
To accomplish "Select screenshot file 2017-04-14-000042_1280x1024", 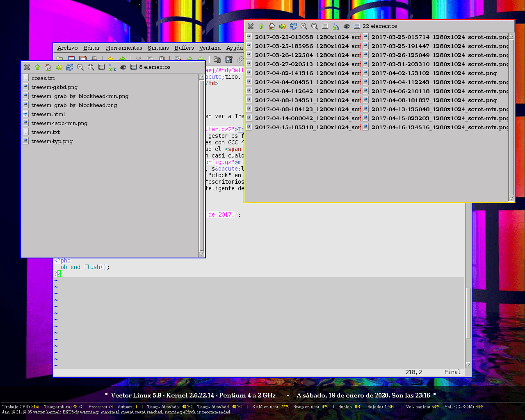I will tap(303, 118).
